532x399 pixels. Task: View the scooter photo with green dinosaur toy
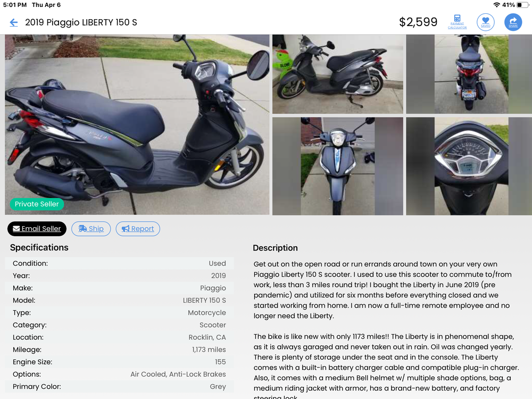click(338, 74)
